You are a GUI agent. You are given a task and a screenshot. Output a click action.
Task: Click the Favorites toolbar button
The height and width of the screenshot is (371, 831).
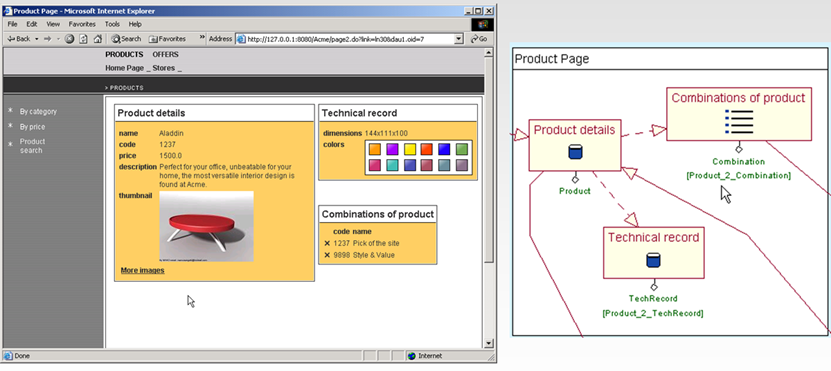pyautogui.click(x=167, y=39)
